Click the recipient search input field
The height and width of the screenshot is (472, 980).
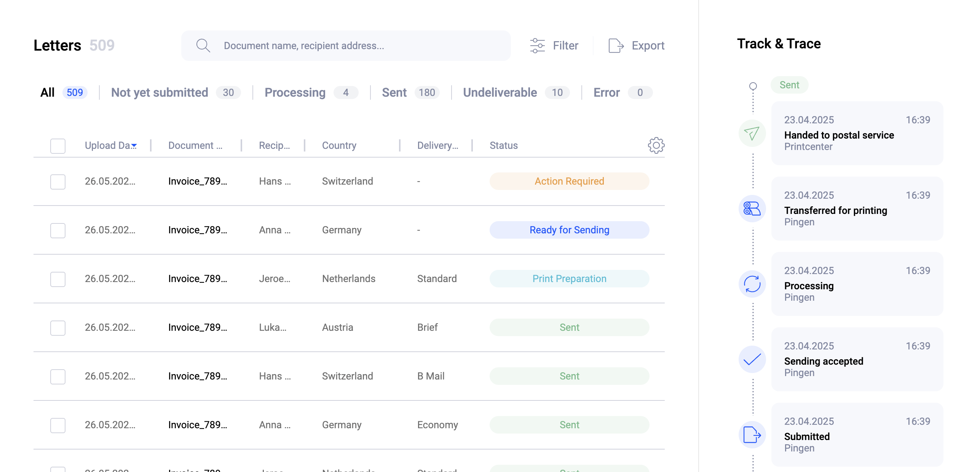click(346, 45)
